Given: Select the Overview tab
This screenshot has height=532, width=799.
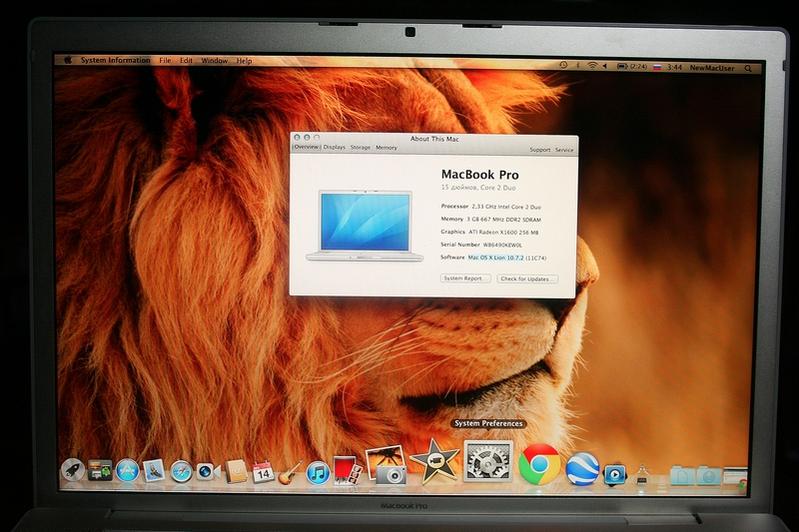Looking at the screenshot, I should [x=306, y=147].
